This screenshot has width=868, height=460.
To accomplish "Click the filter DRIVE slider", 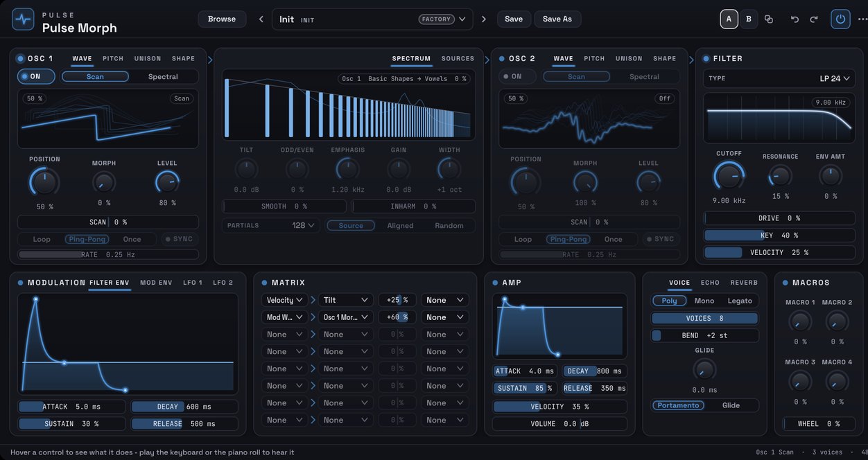I will point(779,218).
